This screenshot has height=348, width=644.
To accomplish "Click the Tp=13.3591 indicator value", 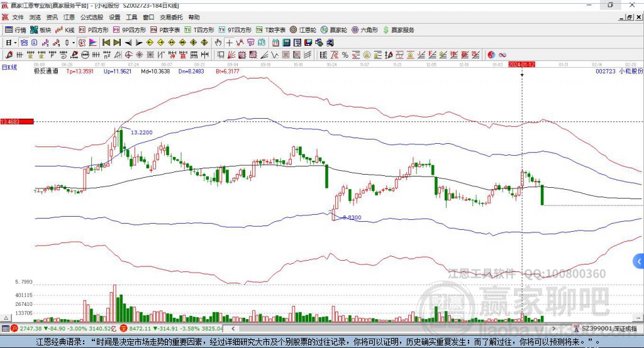I will tap(80, 71).
